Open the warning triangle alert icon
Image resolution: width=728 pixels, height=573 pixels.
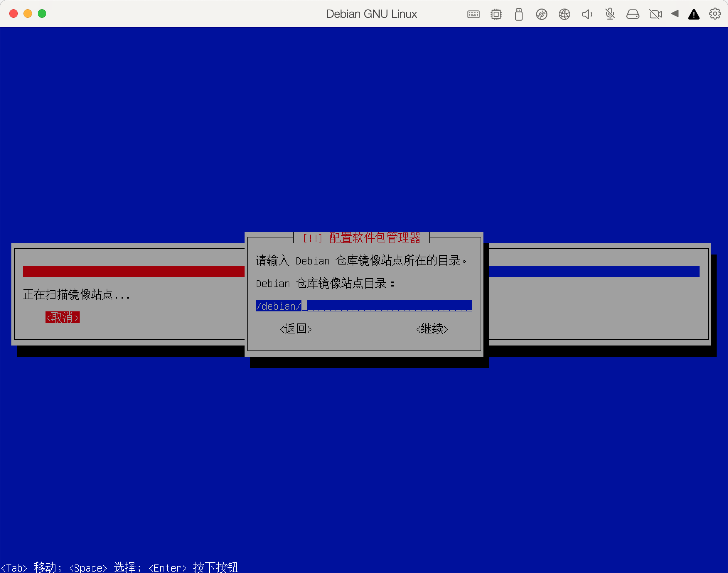coord(694,14)
